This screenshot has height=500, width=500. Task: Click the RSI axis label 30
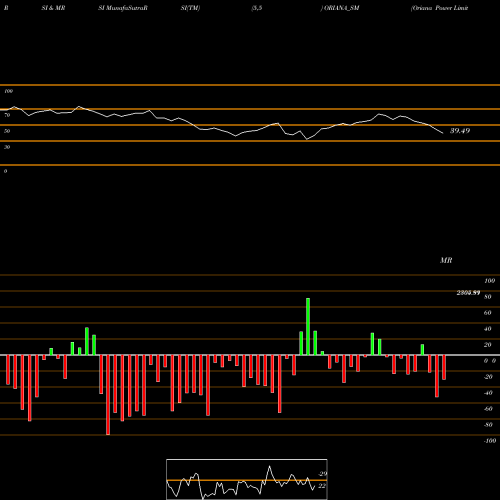[7, 147]
